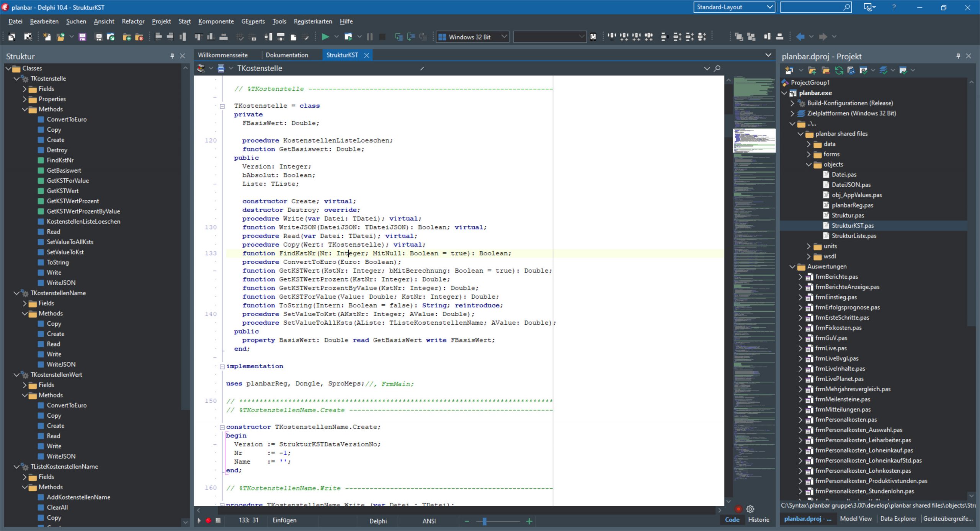Open the Datei menu
This screenshot has width=980, height=531.
click(15, 21)
